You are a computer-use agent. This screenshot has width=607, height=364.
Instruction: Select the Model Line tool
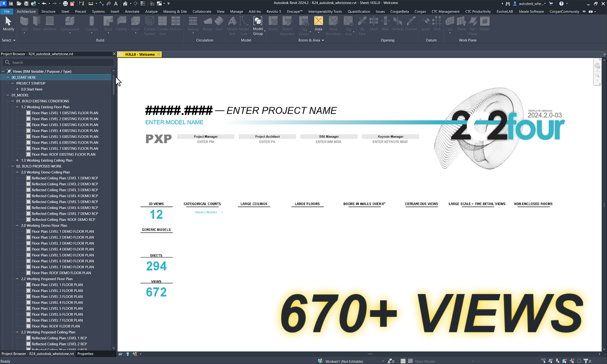[244, 26]
